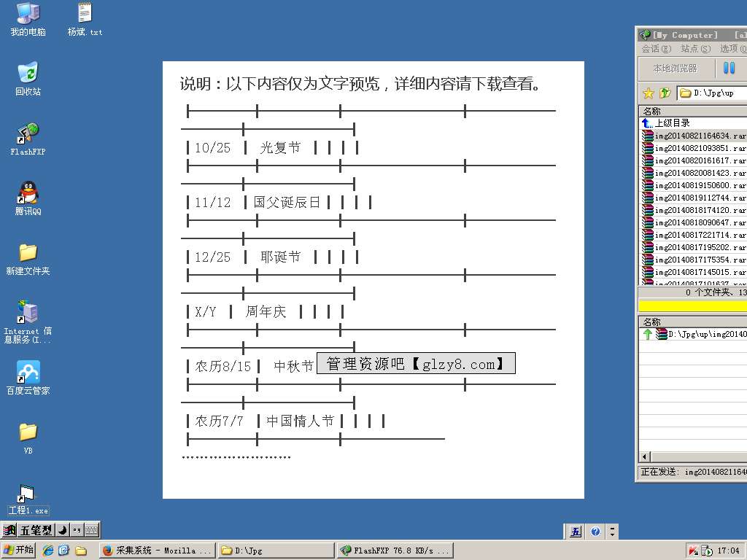Click the 正在发送 status bar text
Screen dimensions: 747x560
pos(693,472)
